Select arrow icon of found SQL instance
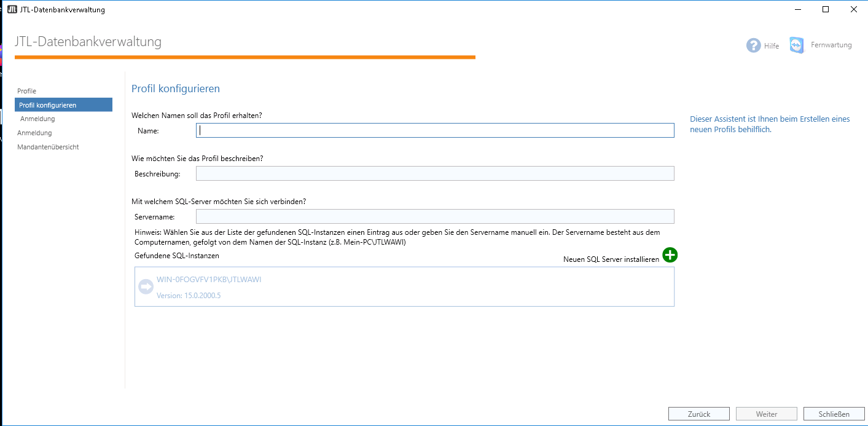This screenshot has height=426, width=868. click(146, 287)
